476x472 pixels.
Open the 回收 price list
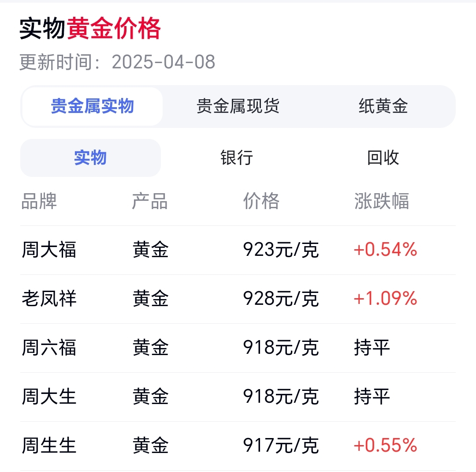(382, 158)
